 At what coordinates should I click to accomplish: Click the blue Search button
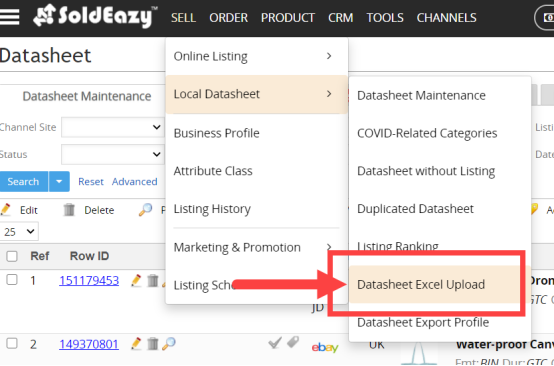click(24, 182)
